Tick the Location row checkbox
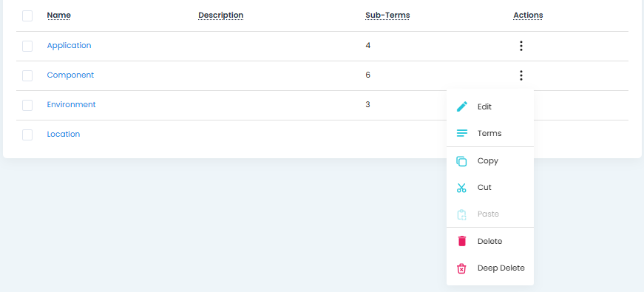This screenshot has height=292, width=644. coord(27,135)
